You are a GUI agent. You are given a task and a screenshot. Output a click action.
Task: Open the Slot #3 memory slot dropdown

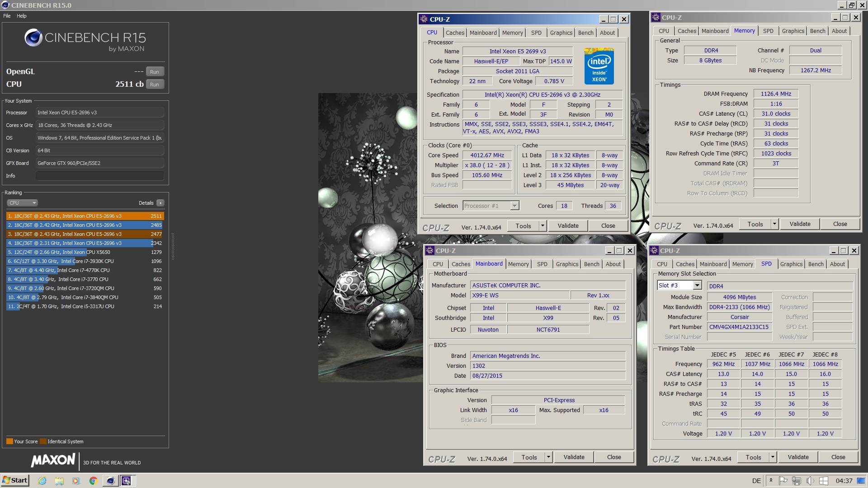coord(679,286)
